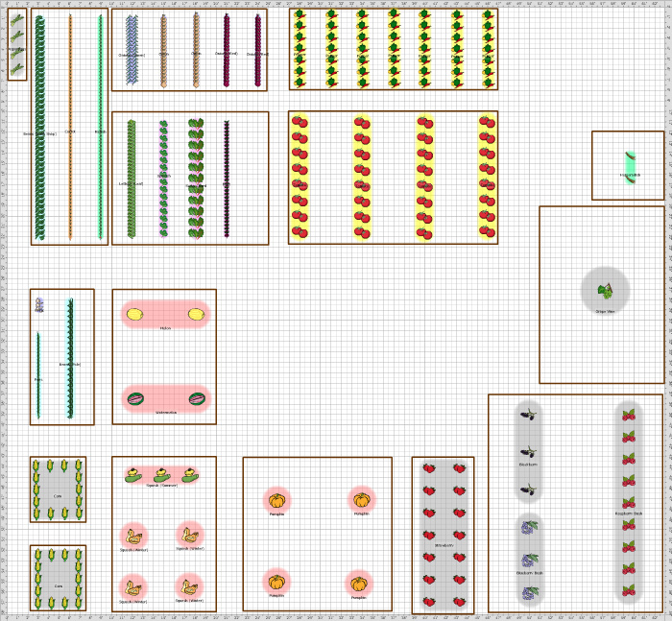This screenshot has height=621, width=672.
Task: Click the Grape Vine text label
Action: (605, 312)
